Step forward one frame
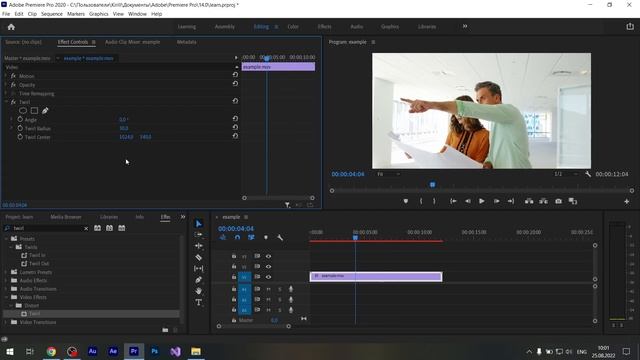The image size is (640, 360). click(496, 201)
